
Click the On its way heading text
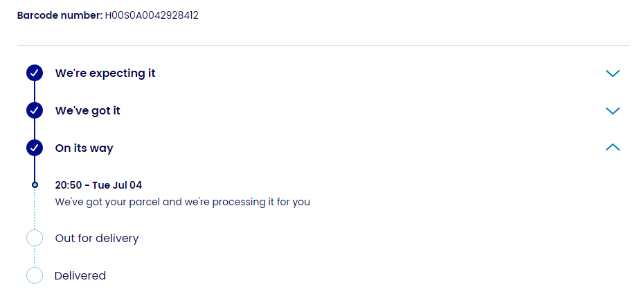84,148
